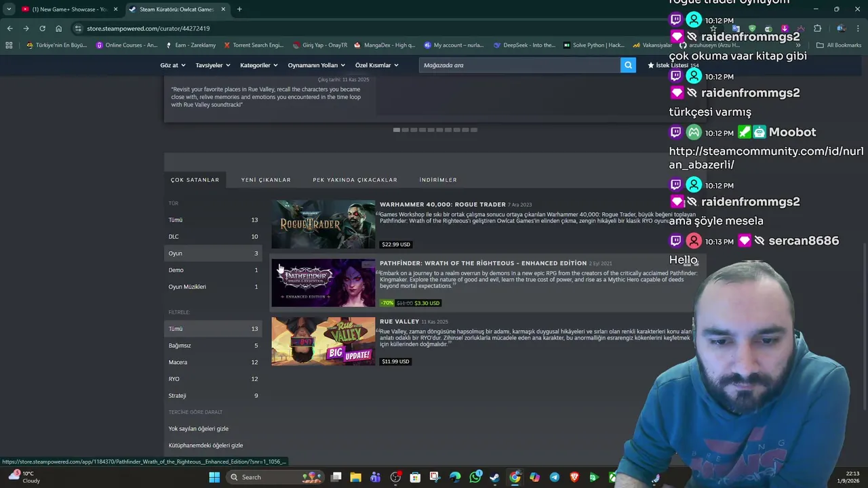Open MangaDex bookmark
The image size is (868, 488).
tap(384, 45)
